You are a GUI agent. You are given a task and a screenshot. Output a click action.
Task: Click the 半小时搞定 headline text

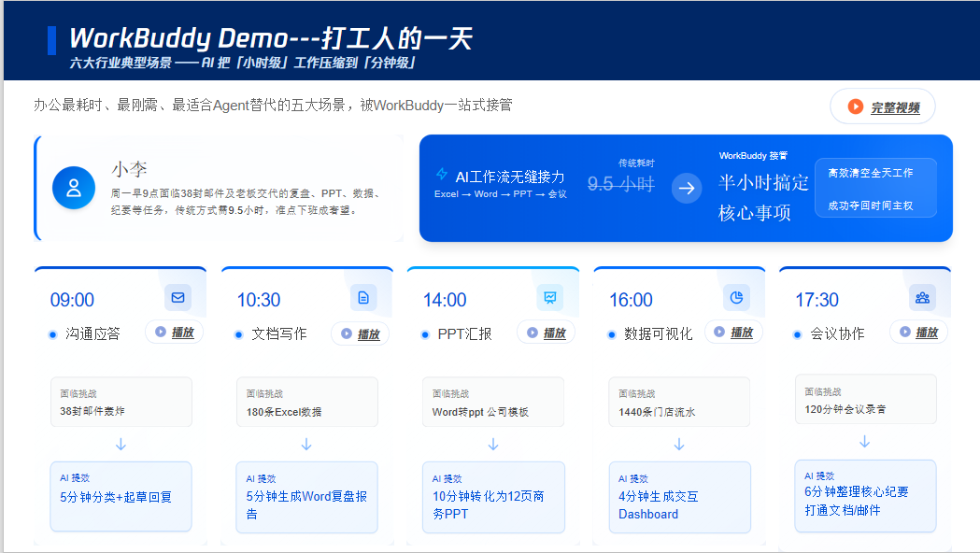click(x=764, y=182)
